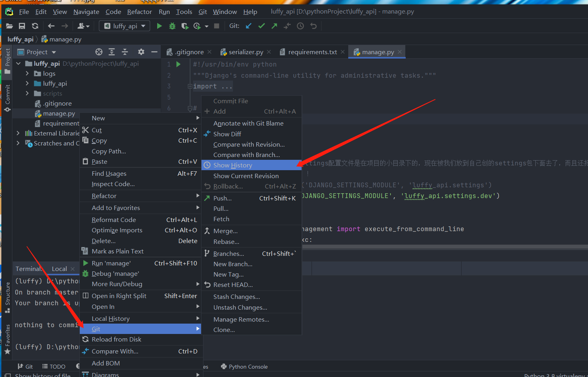Navigate back with the left arrow
This screenshot has height=377, width=588.
[51, 26]
